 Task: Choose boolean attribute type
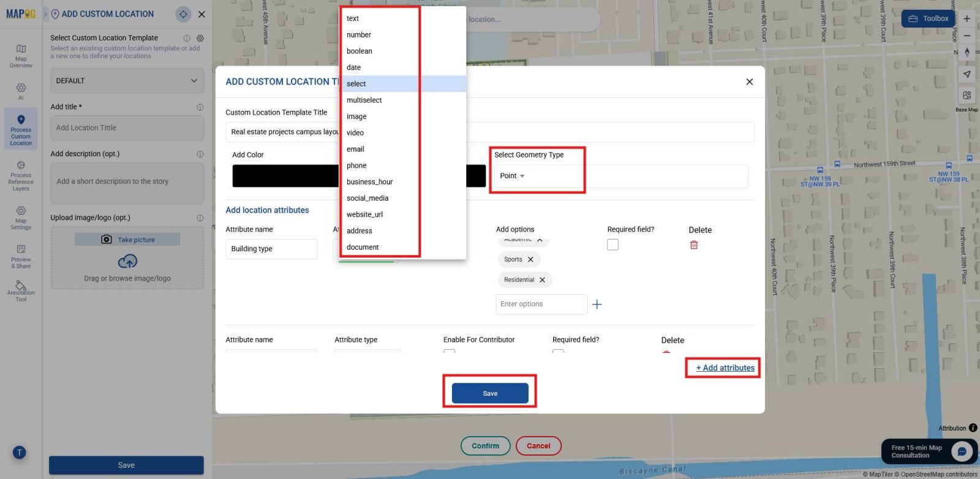pos(403,51)
